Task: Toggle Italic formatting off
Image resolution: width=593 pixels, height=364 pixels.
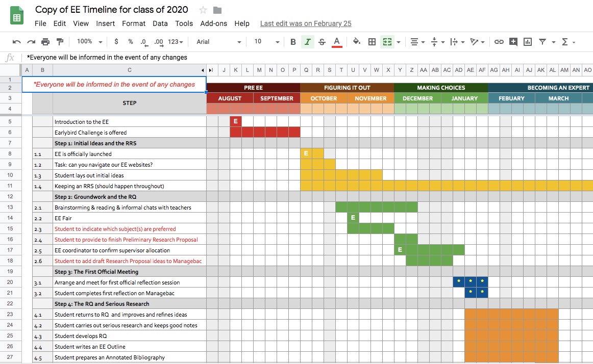Action: point(307,42)
